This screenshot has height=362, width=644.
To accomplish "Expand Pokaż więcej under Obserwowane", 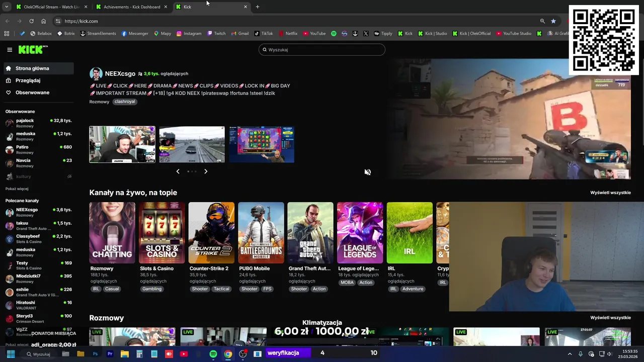I will click(x=17, y=189).
